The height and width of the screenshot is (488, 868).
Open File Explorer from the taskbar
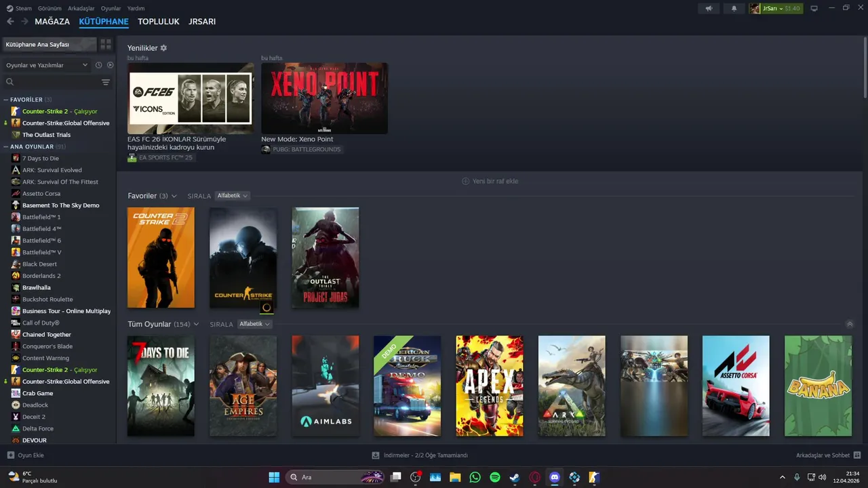455,477
